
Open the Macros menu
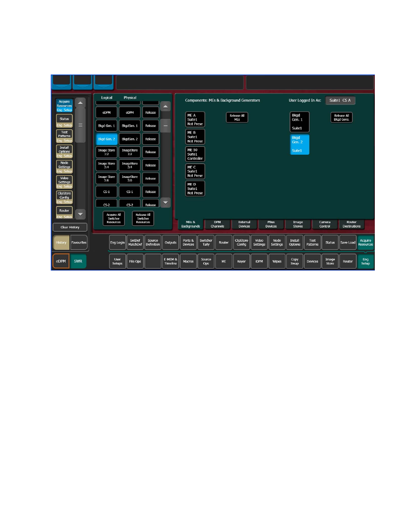188,261
